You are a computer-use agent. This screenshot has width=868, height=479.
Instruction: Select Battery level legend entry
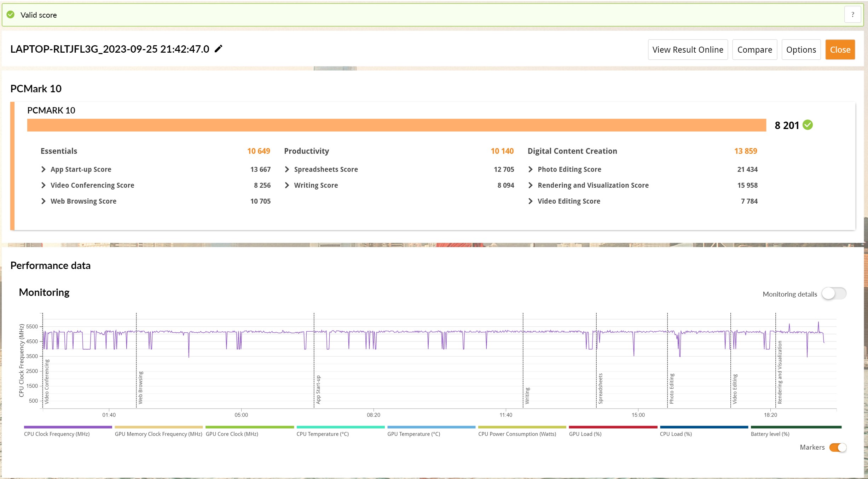pyautogui.click(x=770, y=434)
